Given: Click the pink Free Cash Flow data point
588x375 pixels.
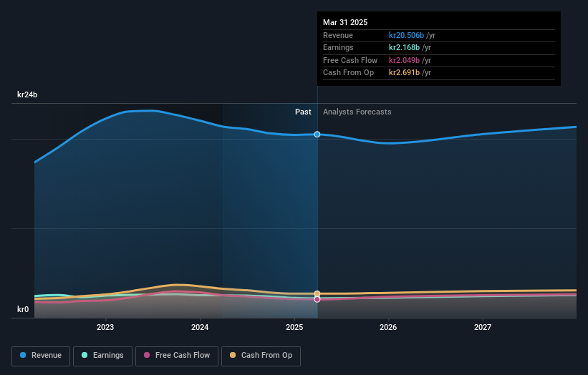Looking at the screenshot, I should point(317,299).
